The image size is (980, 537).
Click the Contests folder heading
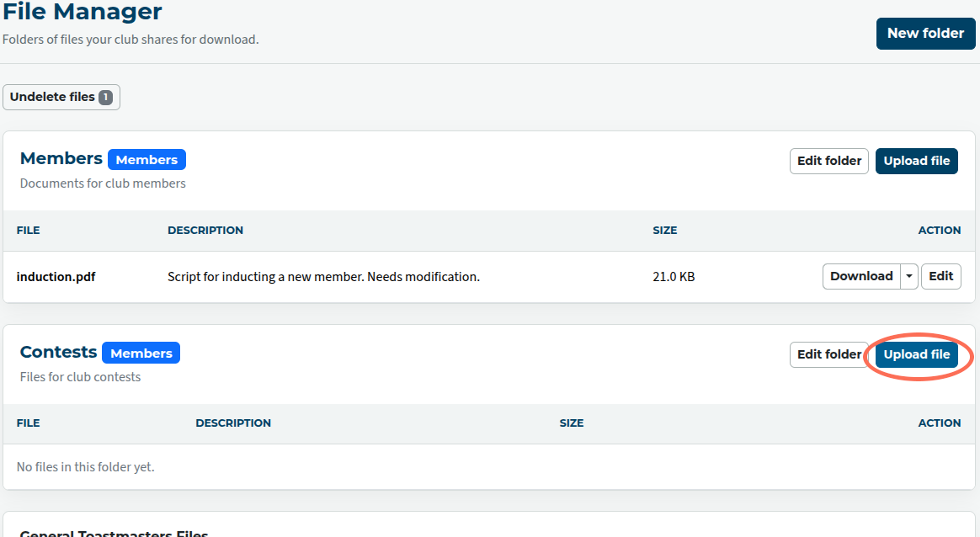(x=58, y=352)
